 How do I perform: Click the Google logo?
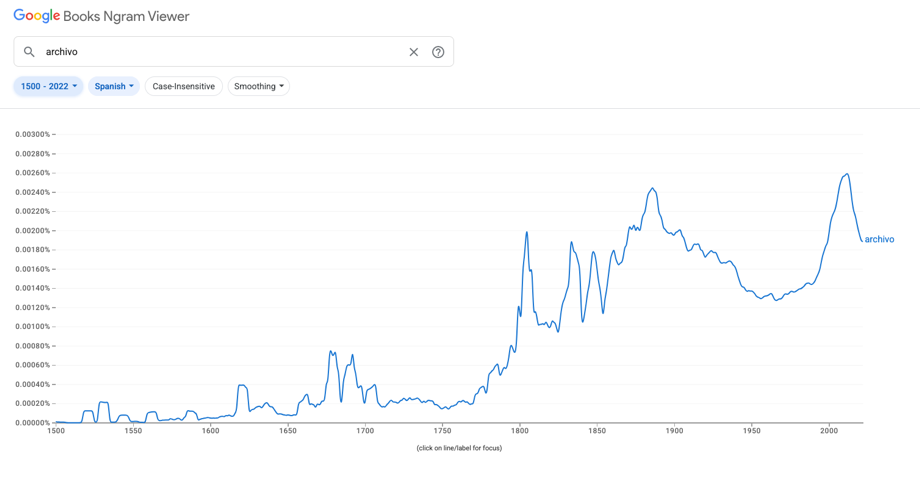point(37,16)
